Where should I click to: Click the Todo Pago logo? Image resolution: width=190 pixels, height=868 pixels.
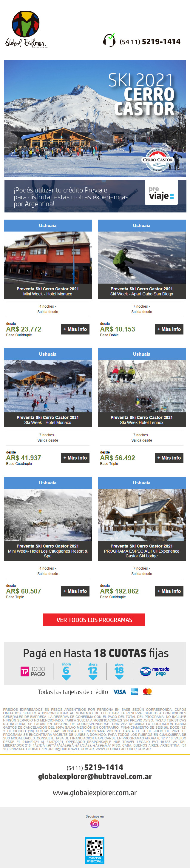pyautogui.click(x=33, y=671)
